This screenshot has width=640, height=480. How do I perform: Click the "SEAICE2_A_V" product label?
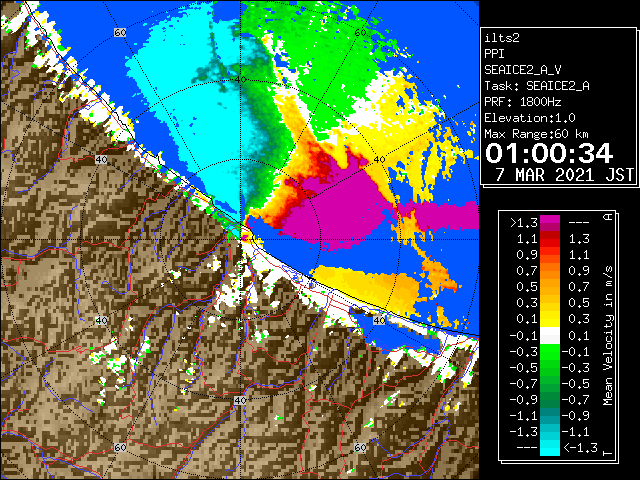coord(523,70)
